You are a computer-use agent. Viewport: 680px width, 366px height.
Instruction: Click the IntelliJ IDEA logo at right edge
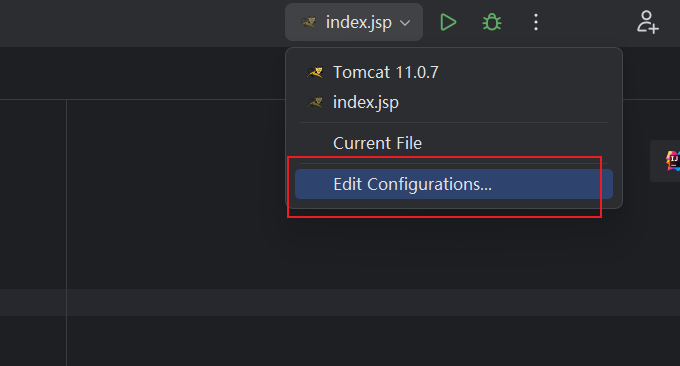[673, 161]
